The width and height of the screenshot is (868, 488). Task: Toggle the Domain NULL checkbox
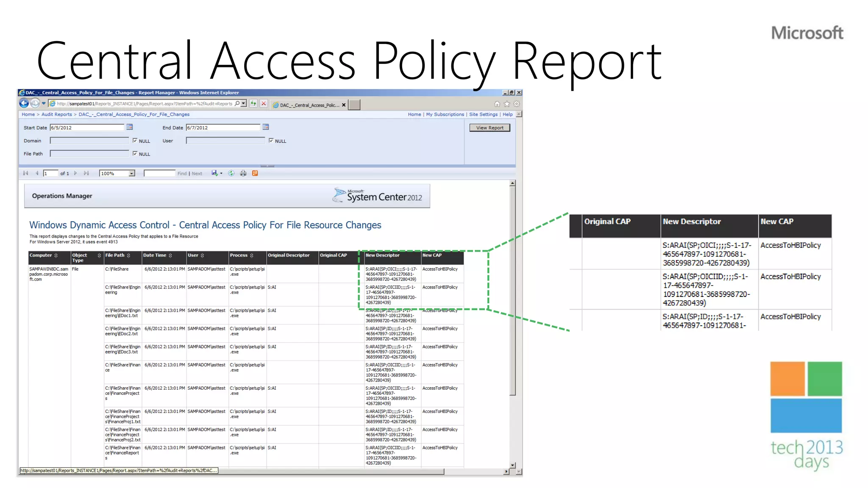pos(135,141)
